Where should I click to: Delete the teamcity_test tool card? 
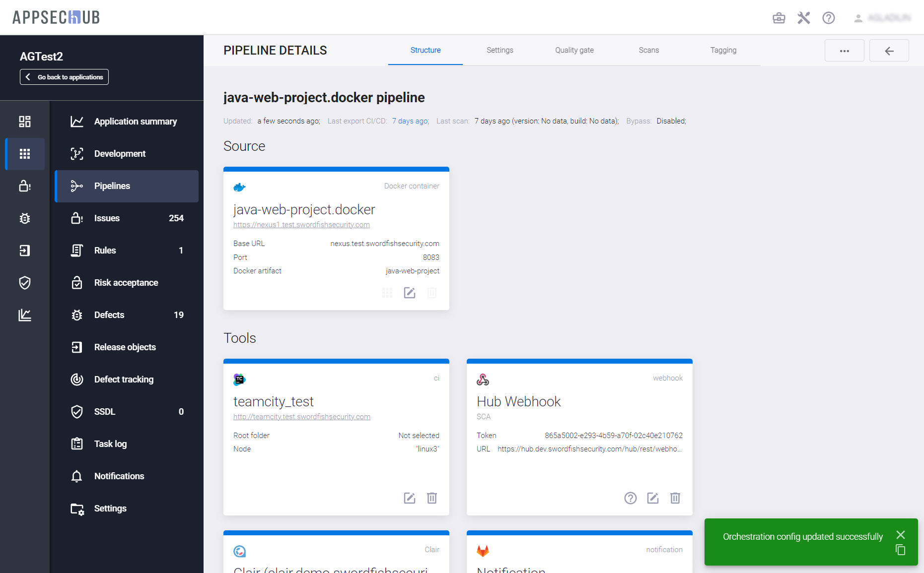coord(431,498)
